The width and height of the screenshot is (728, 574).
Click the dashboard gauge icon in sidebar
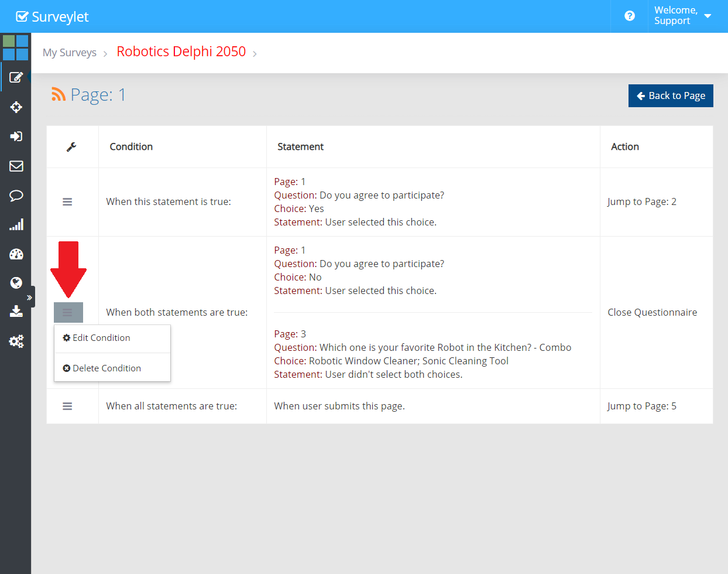point(16,254)
